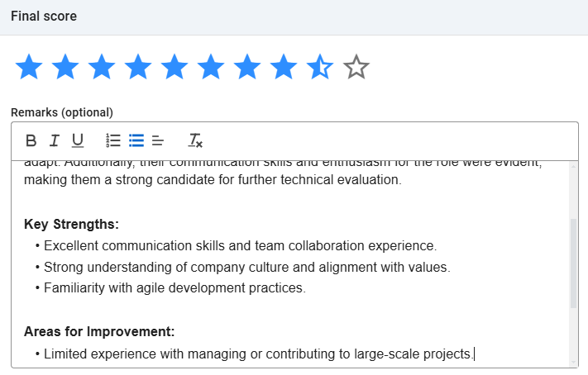The width and height of the screenshot is (588, 375).
Task: Toggle italic formatting in remarks editor
Action: (55, 140)
